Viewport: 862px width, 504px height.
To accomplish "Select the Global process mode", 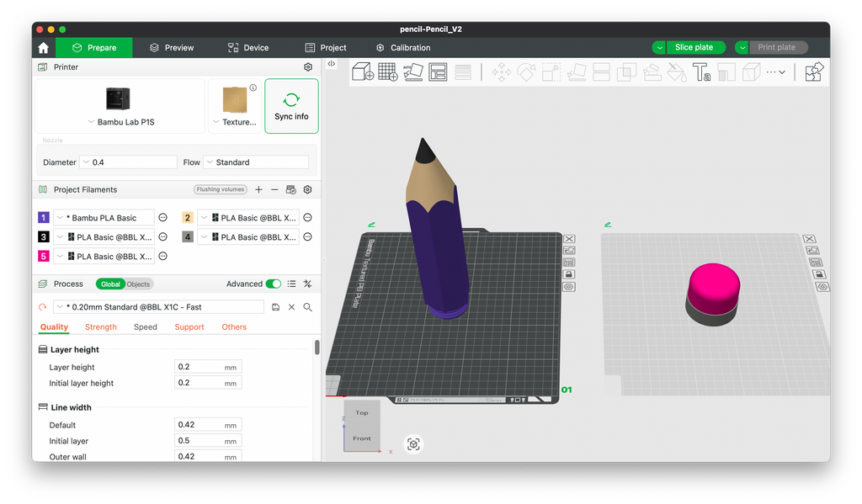I will (x=110, y=284).
